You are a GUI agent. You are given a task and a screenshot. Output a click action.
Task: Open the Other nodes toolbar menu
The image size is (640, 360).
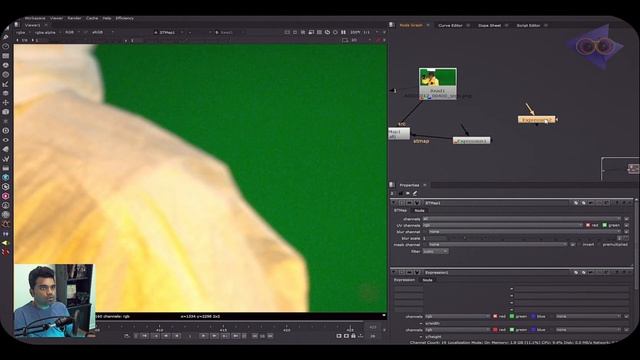(x=6, y=168)
